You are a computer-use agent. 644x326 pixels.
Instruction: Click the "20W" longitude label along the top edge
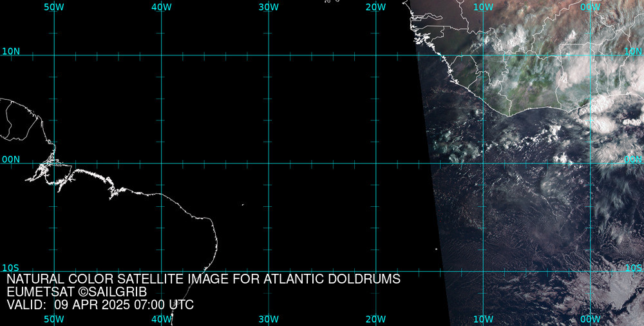click(x=376, y=7)
